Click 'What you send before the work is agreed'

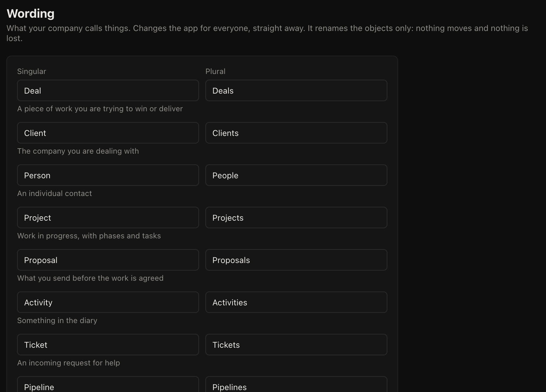point(90,278)
